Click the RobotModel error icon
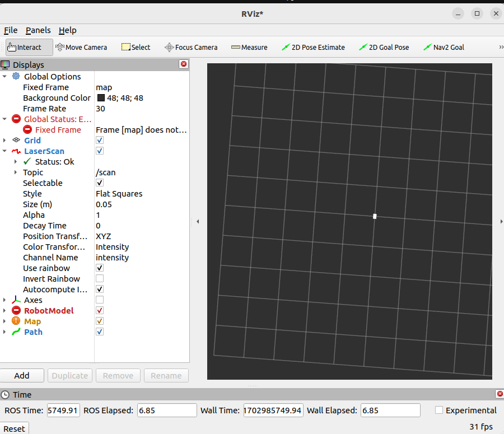Viewport: 504px width, 434px height. pyautogui.click(x=16, y=311)
